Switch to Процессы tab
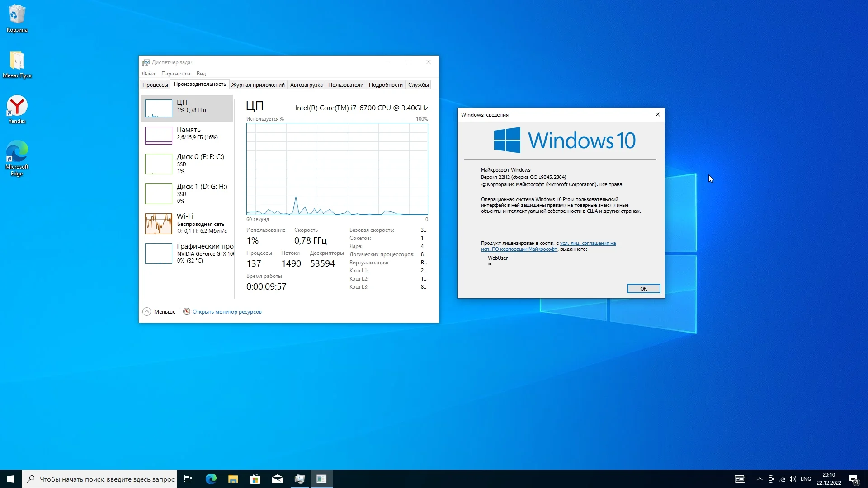 pos(155,85)
